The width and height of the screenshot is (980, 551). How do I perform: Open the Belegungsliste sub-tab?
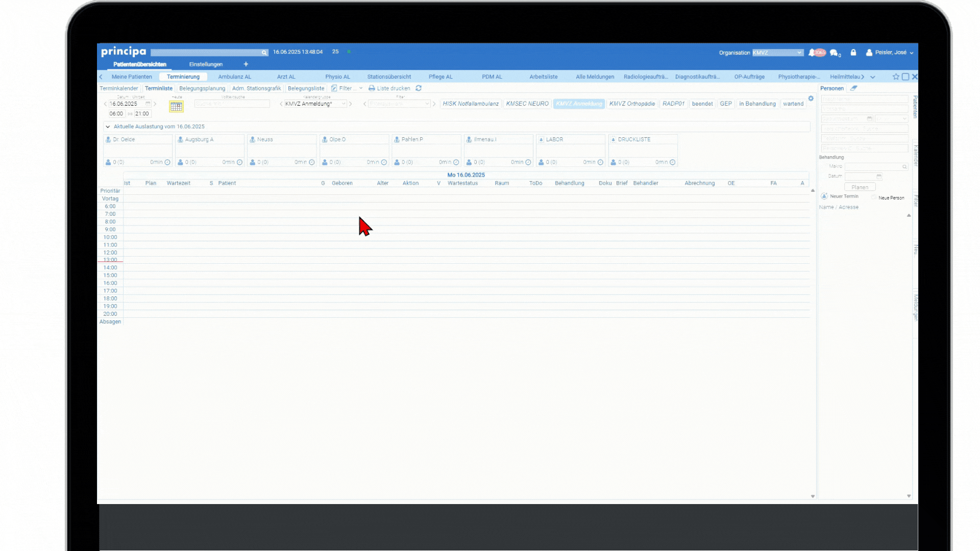306,88
